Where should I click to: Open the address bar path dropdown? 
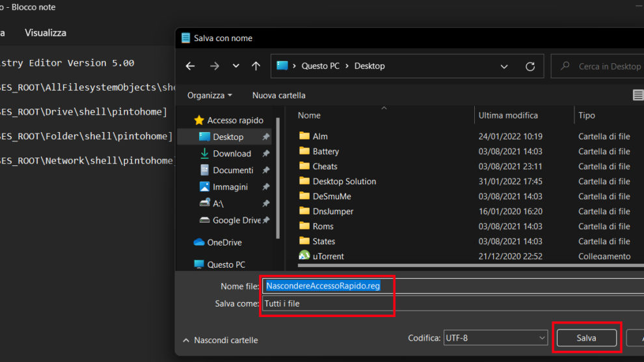(504, 66)
